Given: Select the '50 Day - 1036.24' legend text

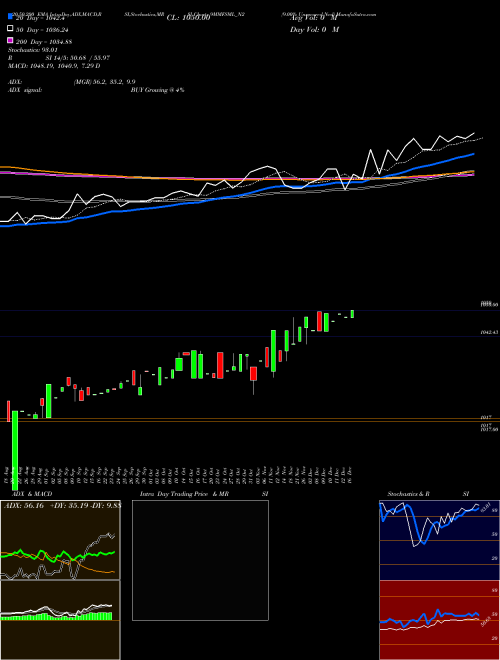Looking at the screenshot, I should pyautogui.click(x=42, y=30).
